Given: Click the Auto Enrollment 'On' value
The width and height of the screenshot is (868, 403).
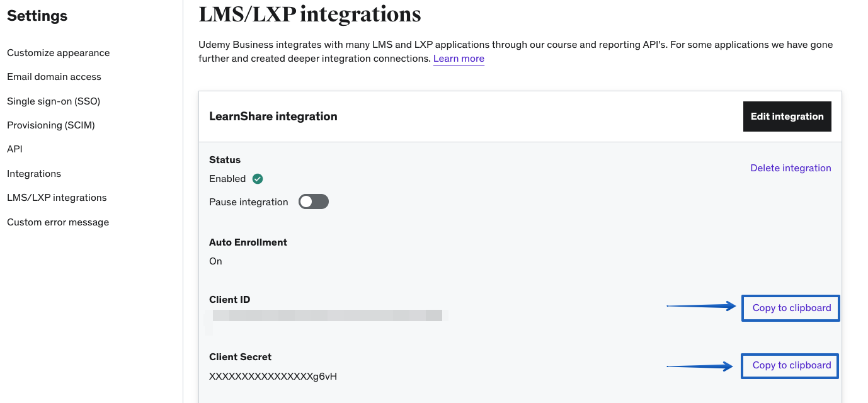Looking at the screenshot, I should click(215, 261).
